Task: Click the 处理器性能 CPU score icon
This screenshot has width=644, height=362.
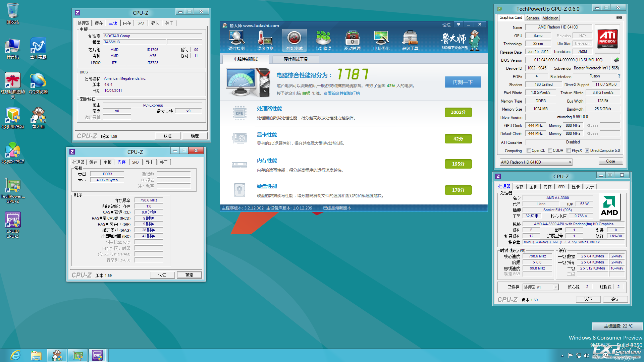Action: click(x=239, y=113)
